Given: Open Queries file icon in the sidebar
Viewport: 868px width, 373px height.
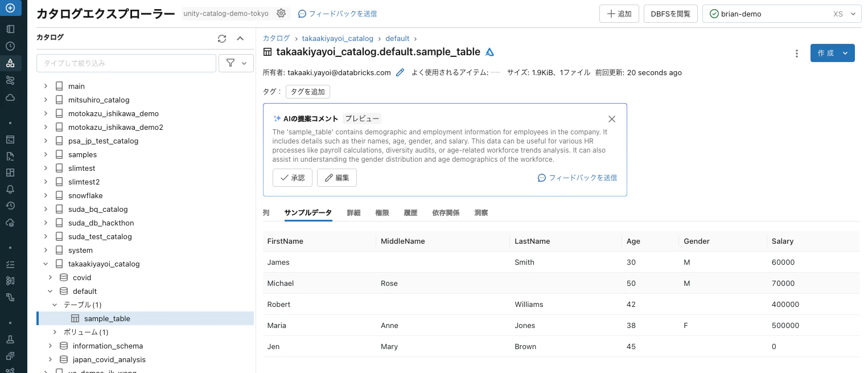Looking at the screenshot, I should pyautogui.click(x=10, y=156).
